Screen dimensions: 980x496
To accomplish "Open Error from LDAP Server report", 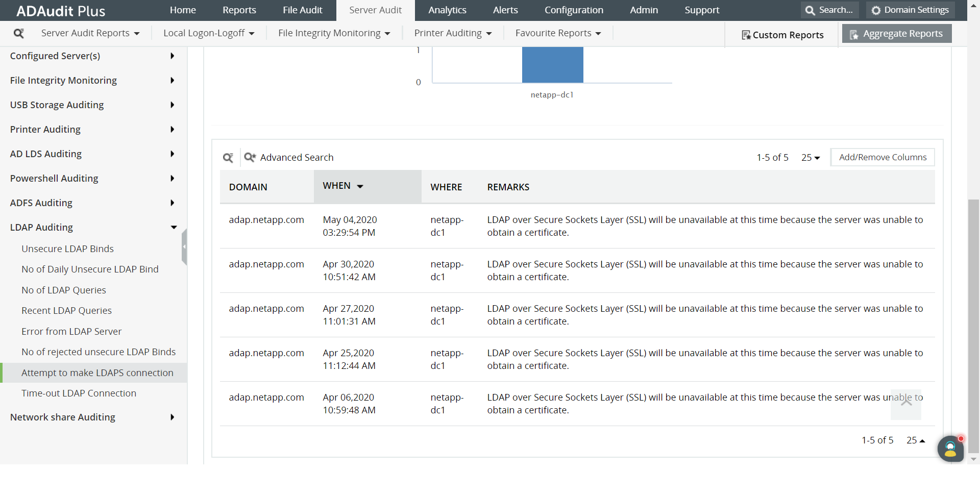I will click(x=71, y=331).
